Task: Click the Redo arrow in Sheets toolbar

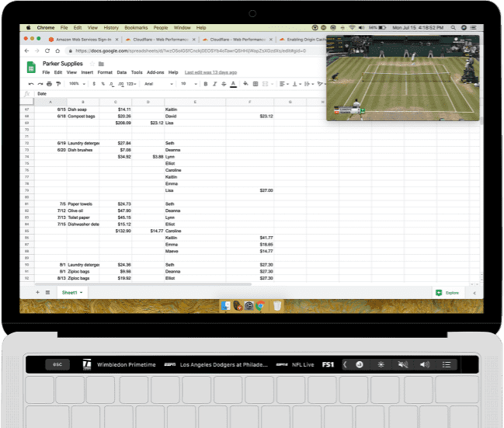Action: coord(40,84)
